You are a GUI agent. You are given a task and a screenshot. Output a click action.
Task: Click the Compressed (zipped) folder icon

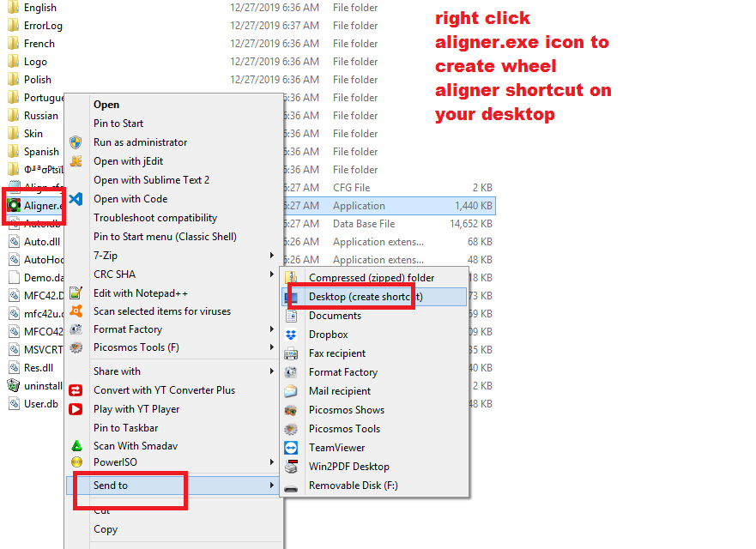(292, 278)
